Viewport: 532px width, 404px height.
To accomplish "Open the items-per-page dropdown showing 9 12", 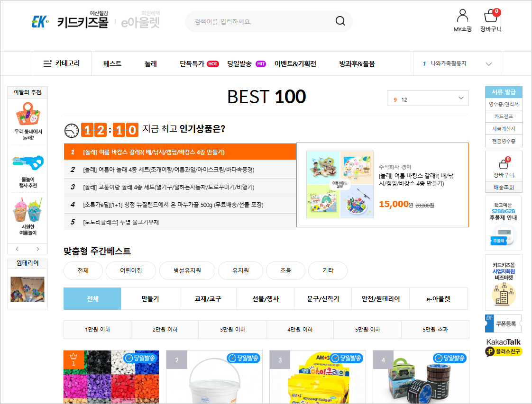I will pyautogui.click(x=427, y=98).
